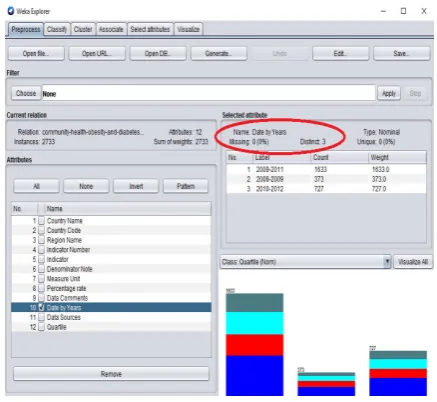Check the Data Comments attribute checkbox
This screenshot has width=437, height=402.
[x=41, y=298]
